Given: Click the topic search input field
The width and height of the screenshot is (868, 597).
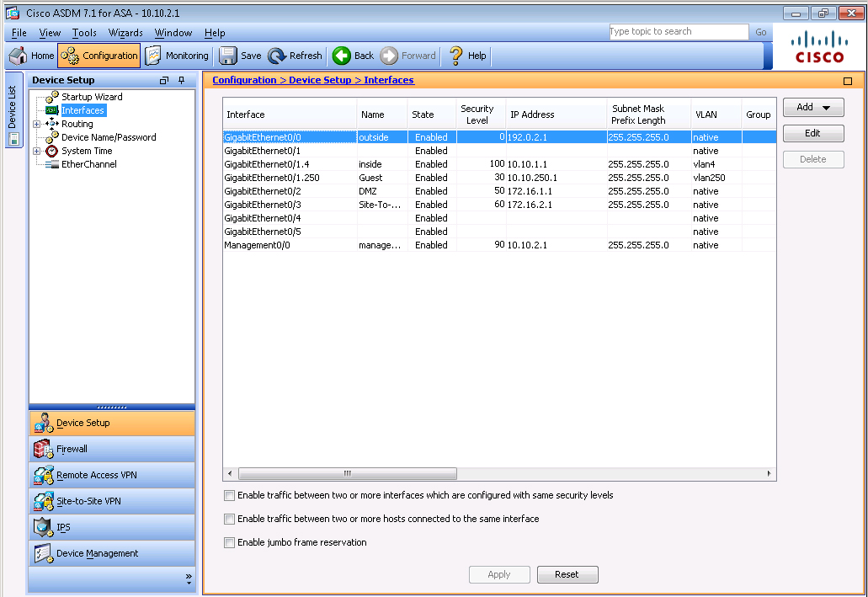Looking at the screenshot, I should (678, 32).
